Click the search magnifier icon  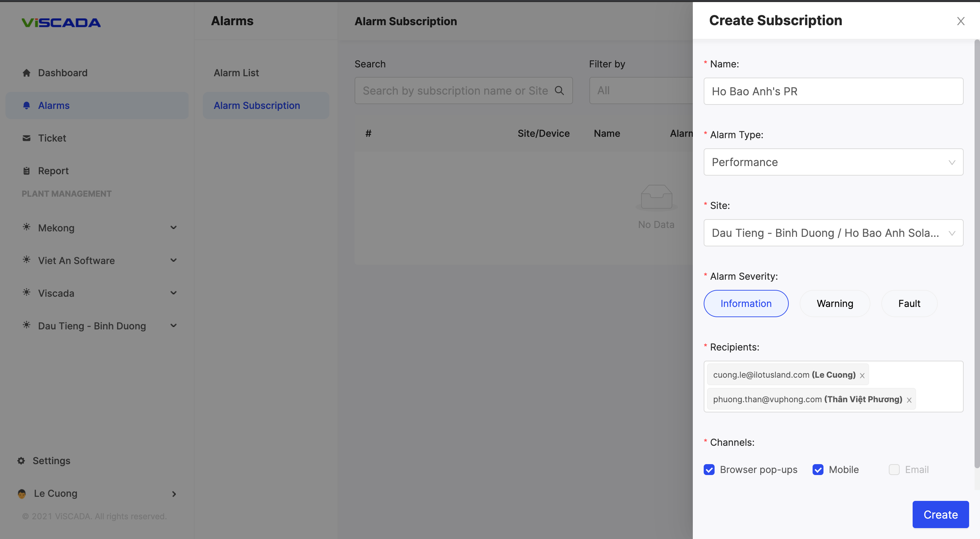point(559,91)
